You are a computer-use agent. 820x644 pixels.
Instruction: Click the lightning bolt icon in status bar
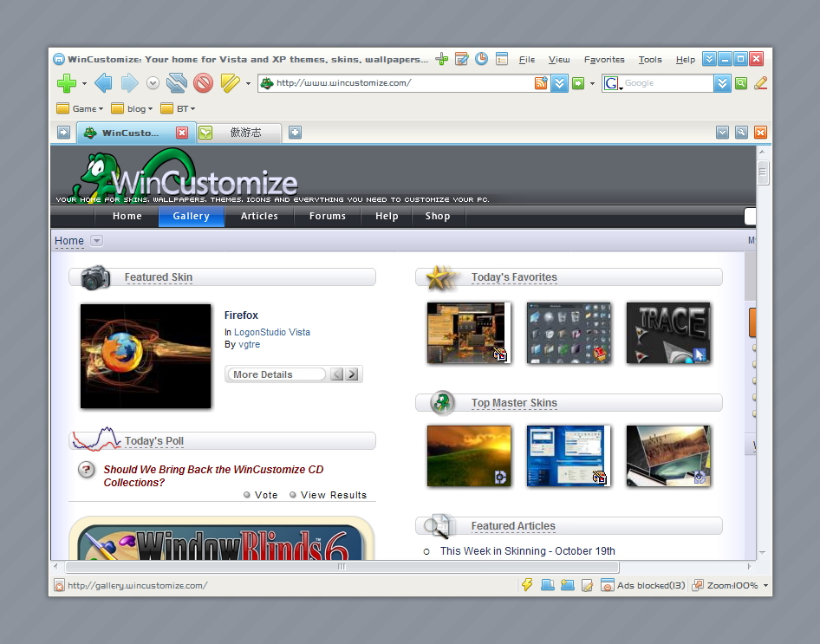pos(526,585)
